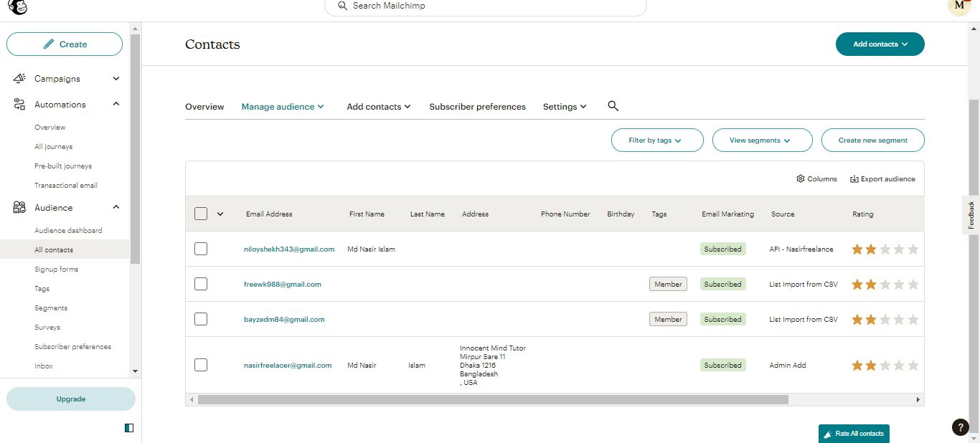Click the Mailchimp Freddie logo
The height and width of the screenshot is (443, 980).
coord(16,7)
